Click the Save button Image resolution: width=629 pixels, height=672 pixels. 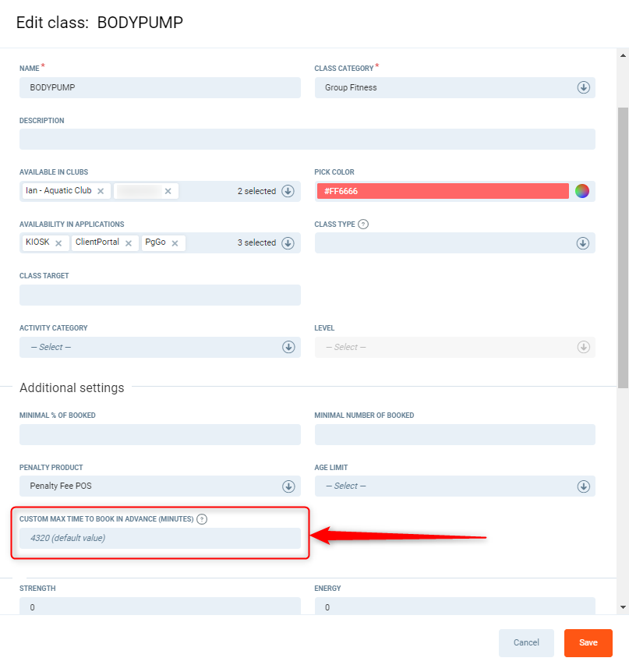tap(588, 642)
